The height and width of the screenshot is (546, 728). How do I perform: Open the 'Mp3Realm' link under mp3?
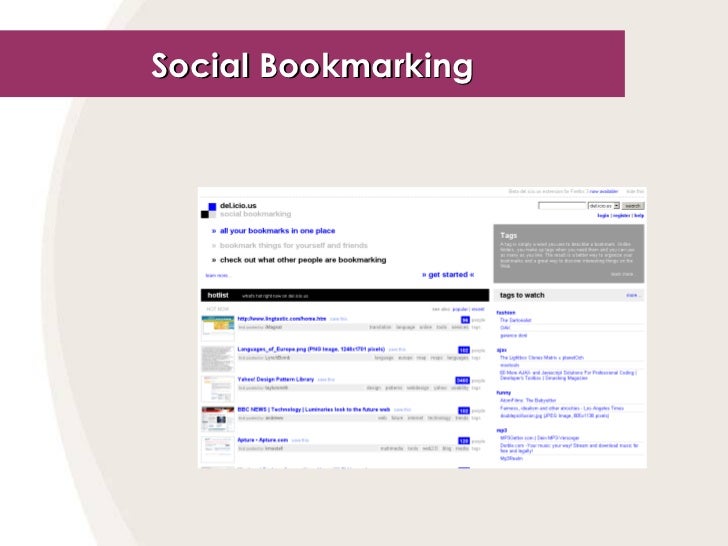(x=511, y=458)
